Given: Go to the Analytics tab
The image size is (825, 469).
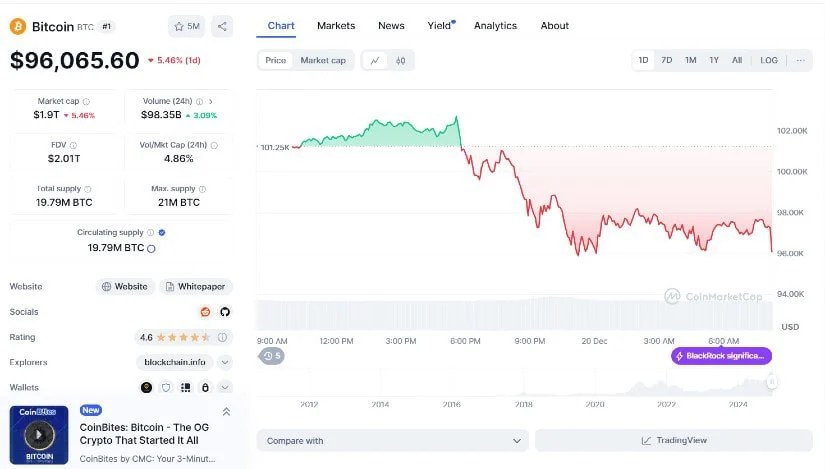Looking at the screenshot, I should [x=495, y=26].
